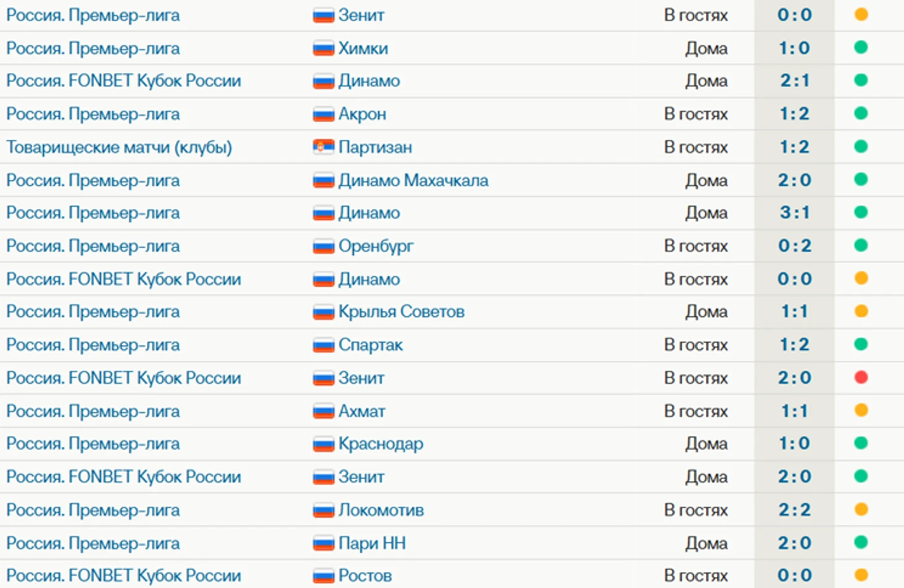Open the Краснодар team page
904x588 pixels.
[x=381, y=444]
